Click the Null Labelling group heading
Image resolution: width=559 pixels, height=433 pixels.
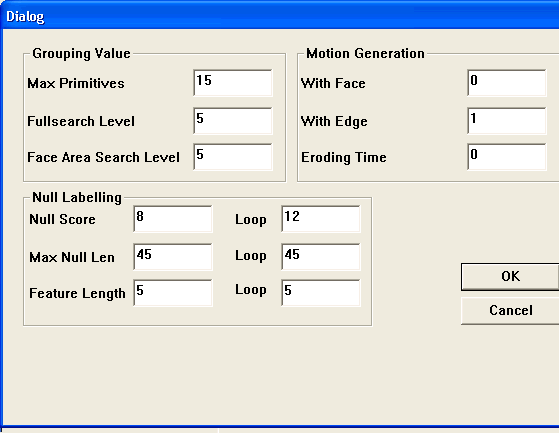77,197
